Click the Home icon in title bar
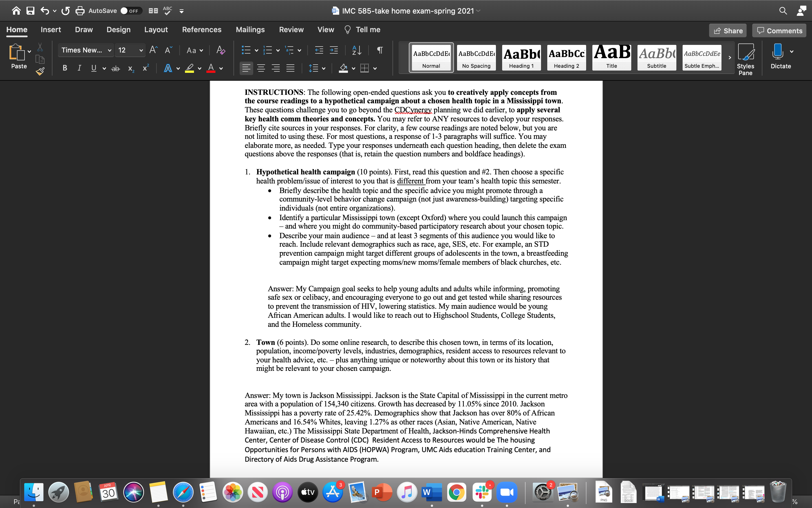Viewport: 812px width, 508px height. (x=16, y=11)
